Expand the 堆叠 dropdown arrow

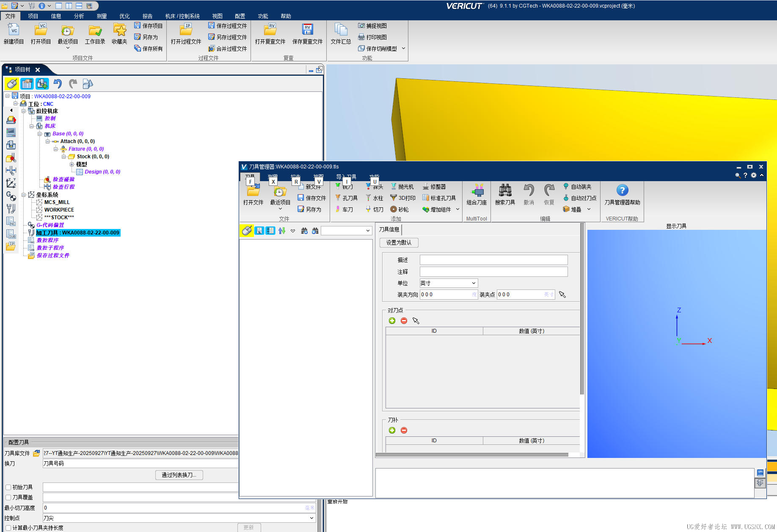tap(589, 209)
